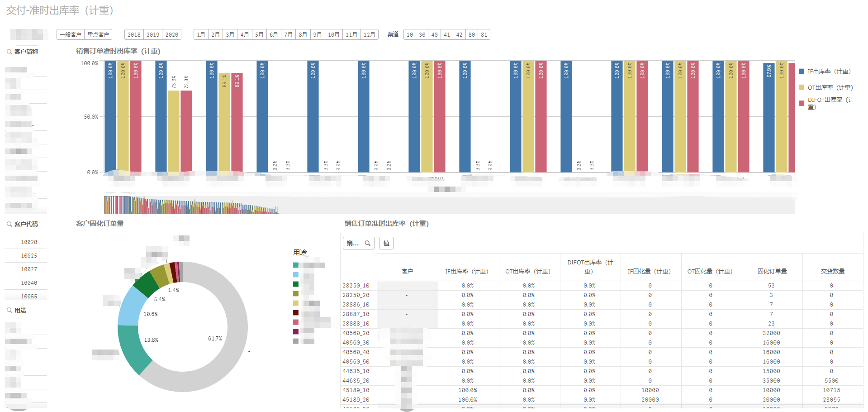Click magnifier icon in pivot table 销... field

click(368, 243)
